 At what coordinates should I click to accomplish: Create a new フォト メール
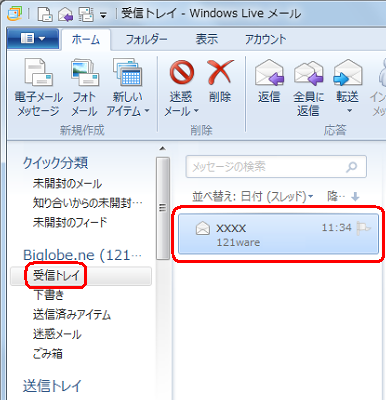coord(84,87)
